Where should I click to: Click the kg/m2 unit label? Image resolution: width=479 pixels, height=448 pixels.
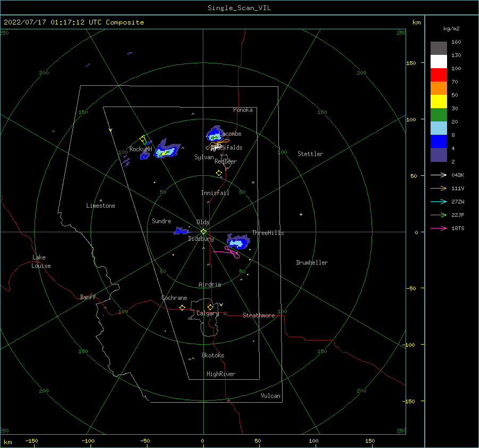coord(451,29)
